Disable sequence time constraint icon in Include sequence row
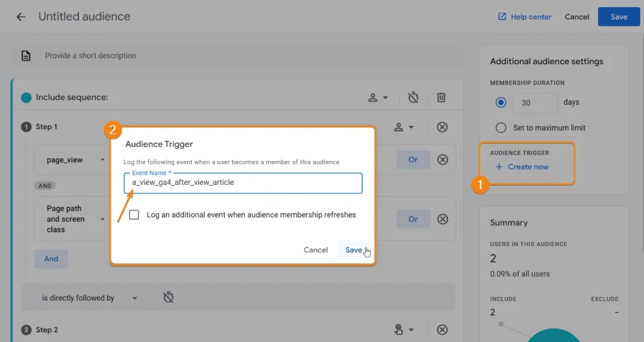The height and width of the screenshot is (342, 644). 413,98
